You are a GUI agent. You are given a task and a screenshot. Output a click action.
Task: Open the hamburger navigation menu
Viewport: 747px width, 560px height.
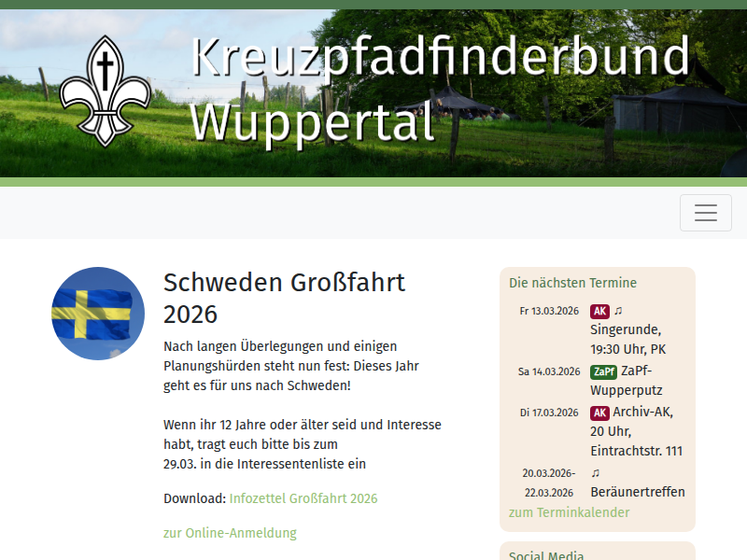coord(705,213)
